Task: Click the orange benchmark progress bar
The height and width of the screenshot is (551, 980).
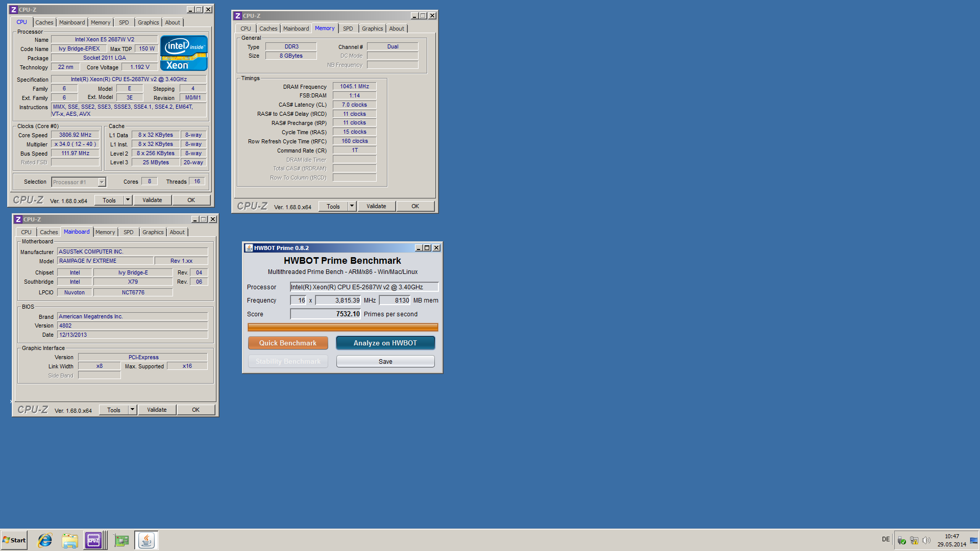Action: pos(342,327)
